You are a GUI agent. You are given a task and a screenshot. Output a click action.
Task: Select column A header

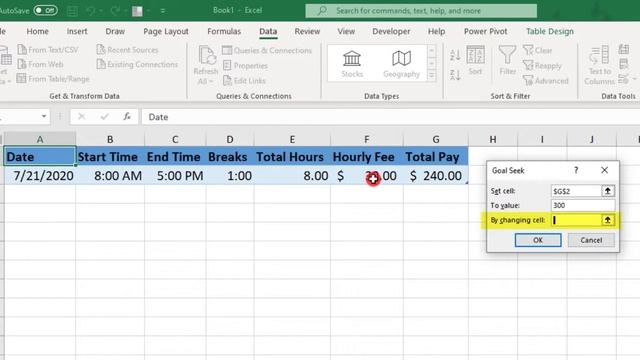[x=40, y=140]
